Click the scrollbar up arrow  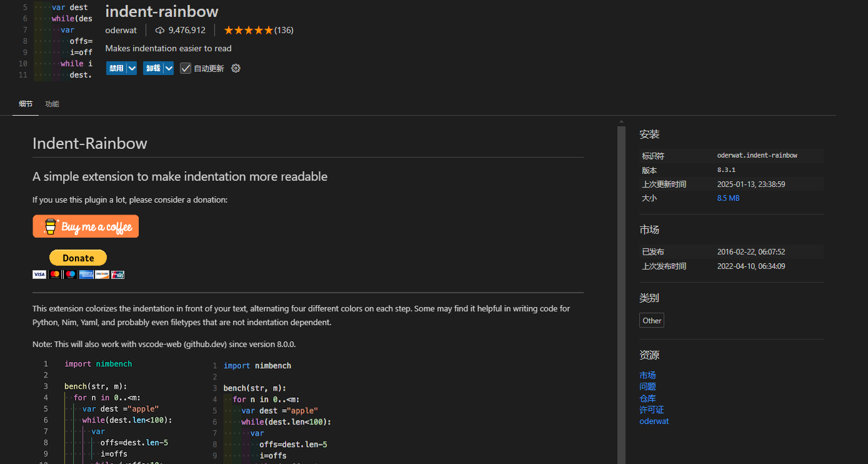pos(621,121)
